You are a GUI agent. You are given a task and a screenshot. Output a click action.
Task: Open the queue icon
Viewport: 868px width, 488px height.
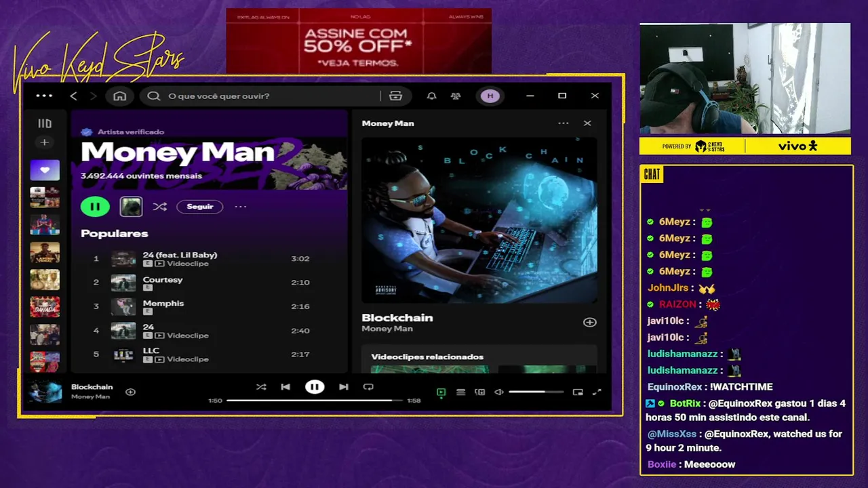[x=460, y=392]
